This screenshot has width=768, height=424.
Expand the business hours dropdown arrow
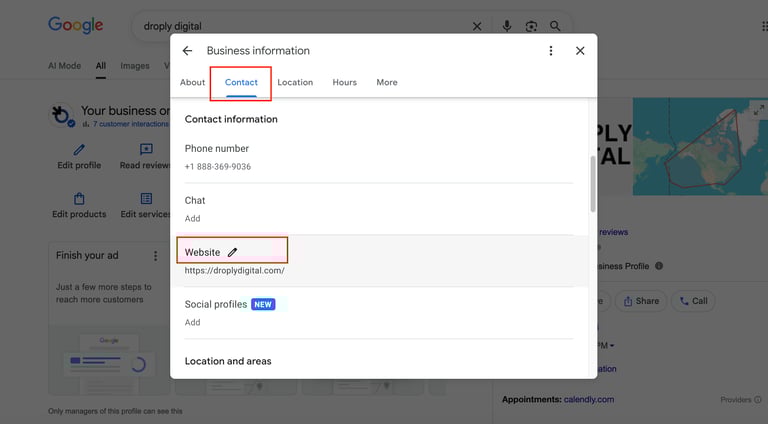point(612,346)
